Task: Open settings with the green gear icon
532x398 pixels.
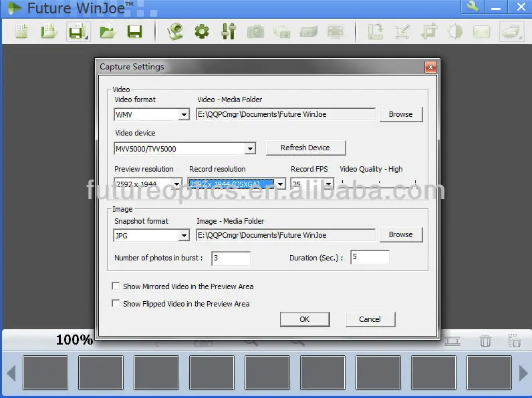Action: tap(202, 32)
